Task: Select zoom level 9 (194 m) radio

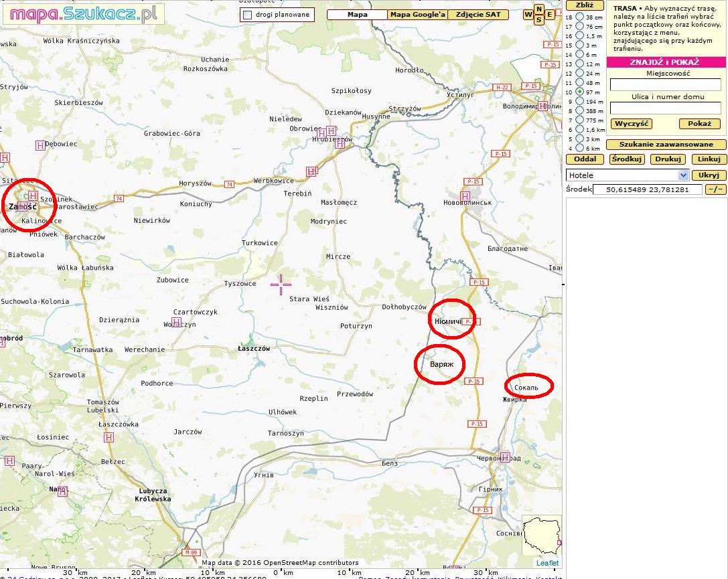Action: (579, 101)
